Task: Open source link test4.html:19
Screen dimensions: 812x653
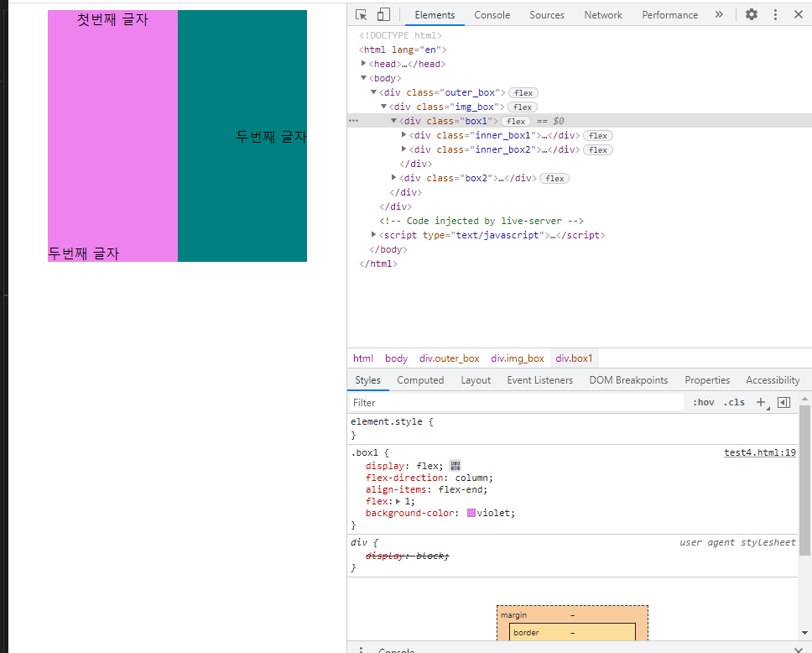Action: click(760, 452)
